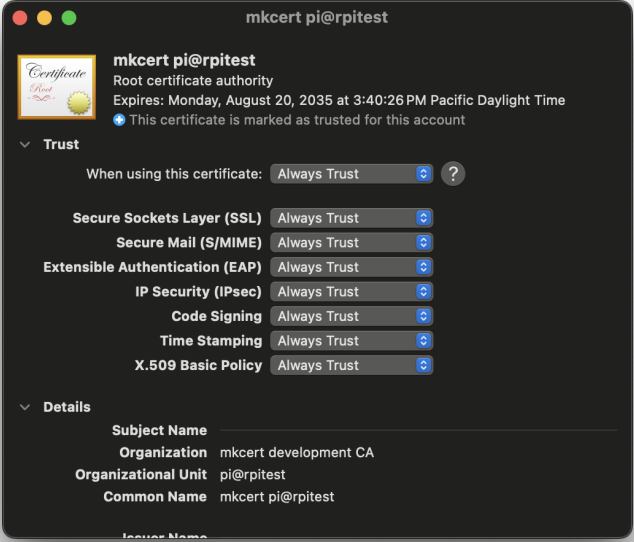Viewport: 634px width, 542px height.
Task: Click 'This certificate is marked as trusted' text
Action: (297, 120)
